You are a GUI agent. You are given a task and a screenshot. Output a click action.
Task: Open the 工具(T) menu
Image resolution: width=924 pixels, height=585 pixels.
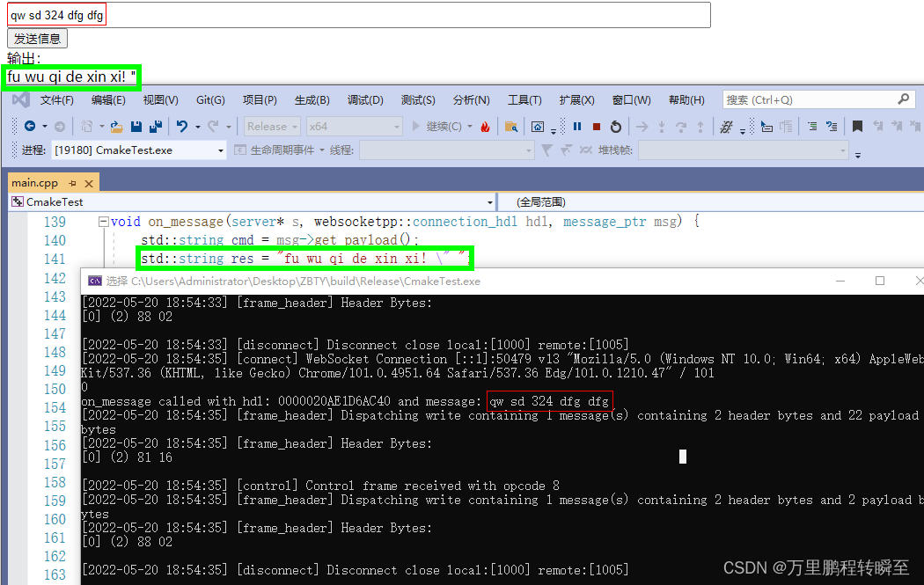pos(524,99)
